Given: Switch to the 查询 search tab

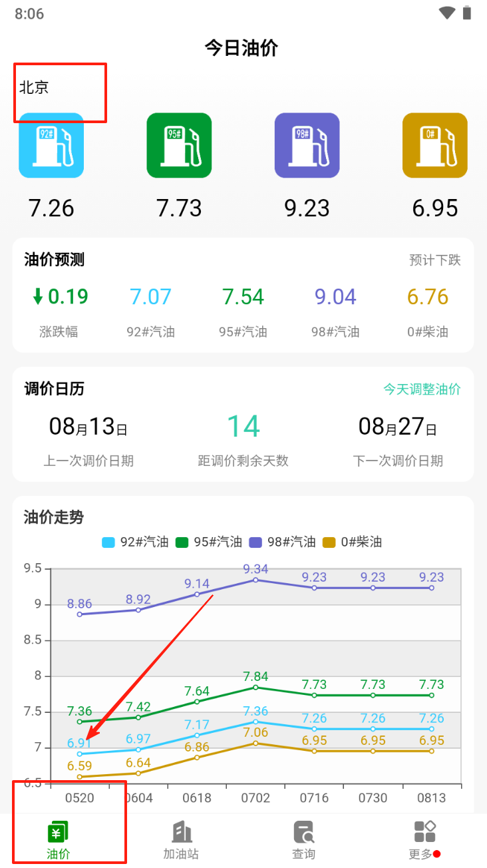Looking at the screenshot, I should (304, 840).
